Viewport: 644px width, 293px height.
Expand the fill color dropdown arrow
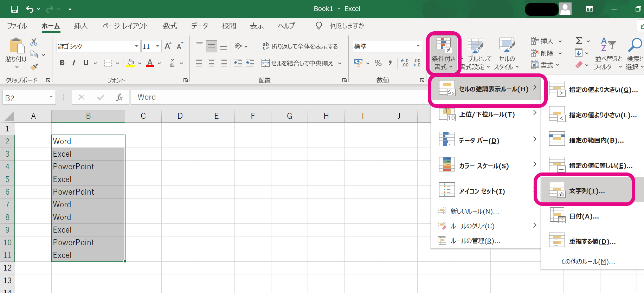pyautogui.click(x=140, y=63)
